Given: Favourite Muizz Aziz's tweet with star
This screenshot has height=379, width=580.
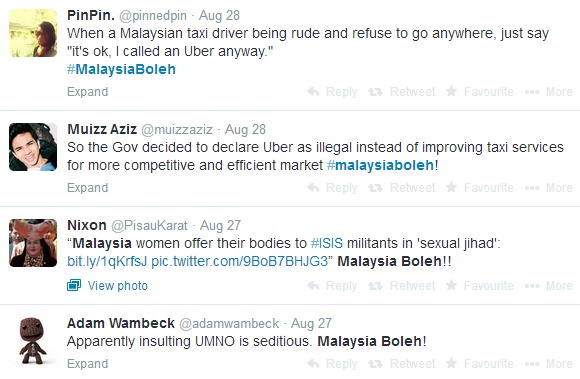Looking at the screenshot, I should (479, 188).
